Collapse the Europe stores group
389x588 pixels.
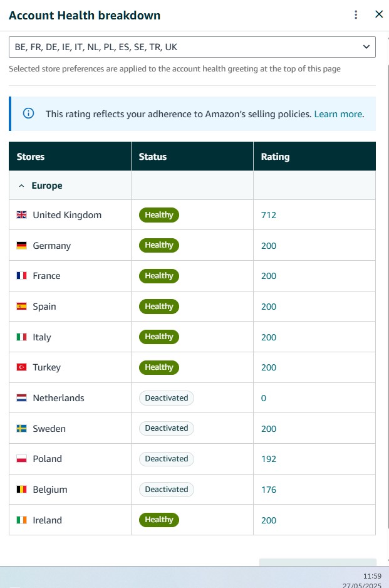pyautogui.click(x=21, y=186)
